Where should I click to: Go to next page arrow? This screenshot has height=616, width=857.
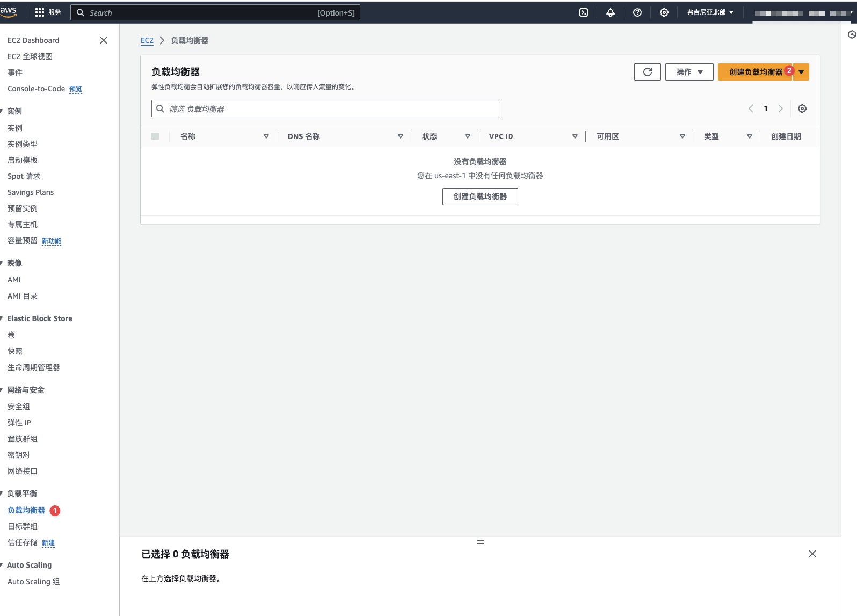(781, 108)
